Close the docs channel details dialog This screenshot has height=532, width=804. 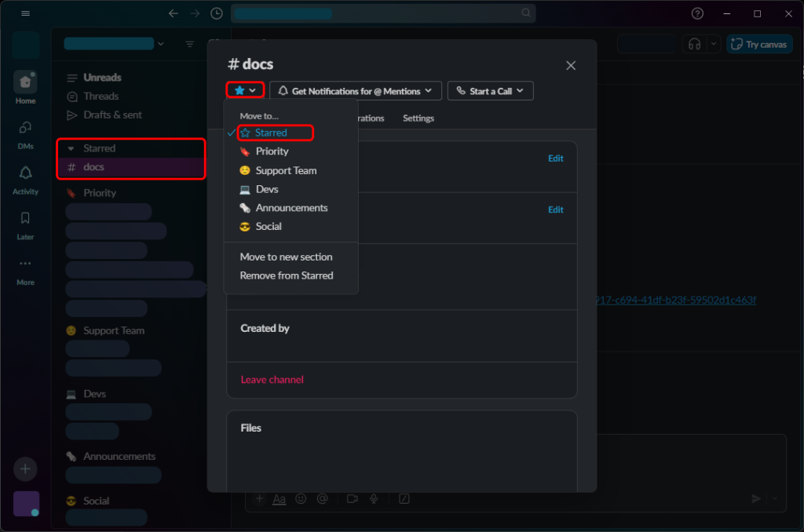tap(571, 66)
